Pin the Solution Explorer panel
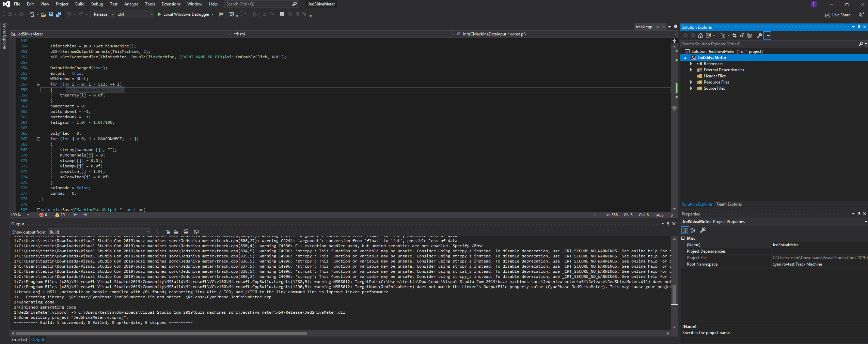Image resolution: width=868 pixels, height=344 pixels. [859, 27]
